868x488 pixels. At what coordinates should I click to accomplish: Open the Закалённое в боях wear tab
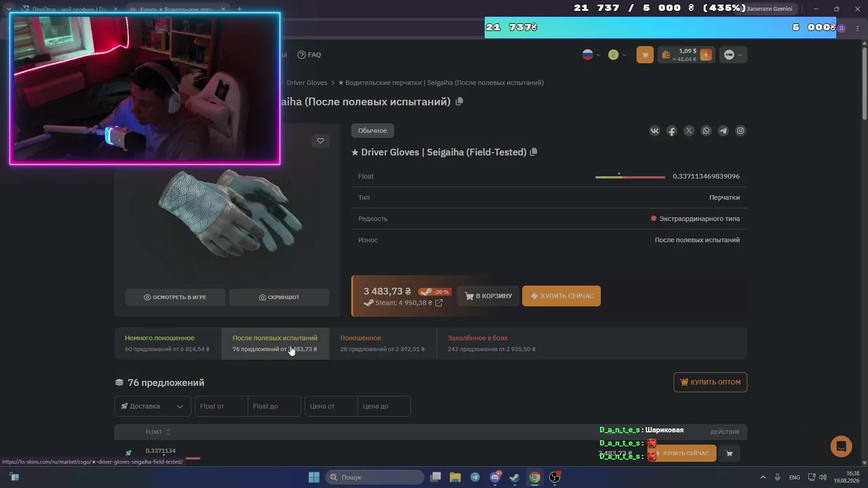tap(492, 343)
